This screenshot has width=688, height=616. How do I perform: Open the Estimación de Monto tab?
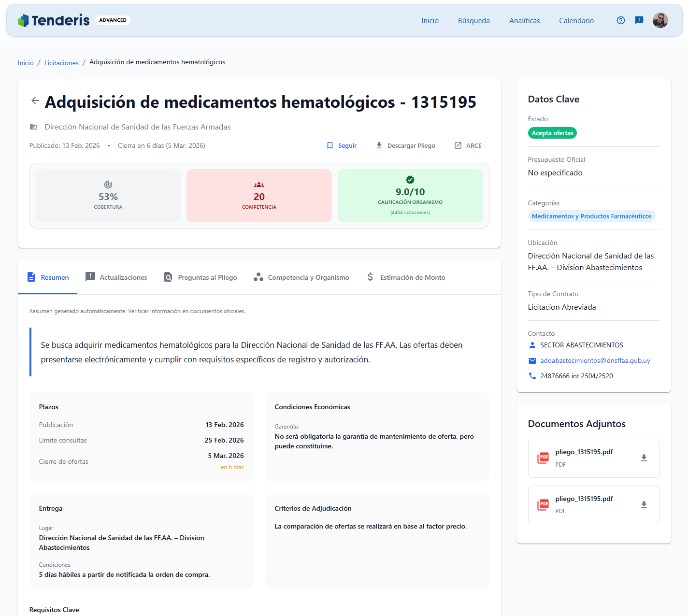(x=406, y=277)
